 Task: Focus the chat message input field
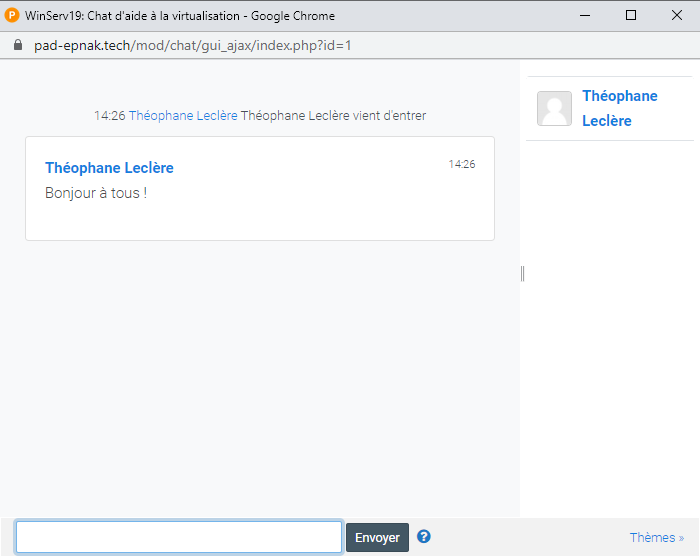179,537
